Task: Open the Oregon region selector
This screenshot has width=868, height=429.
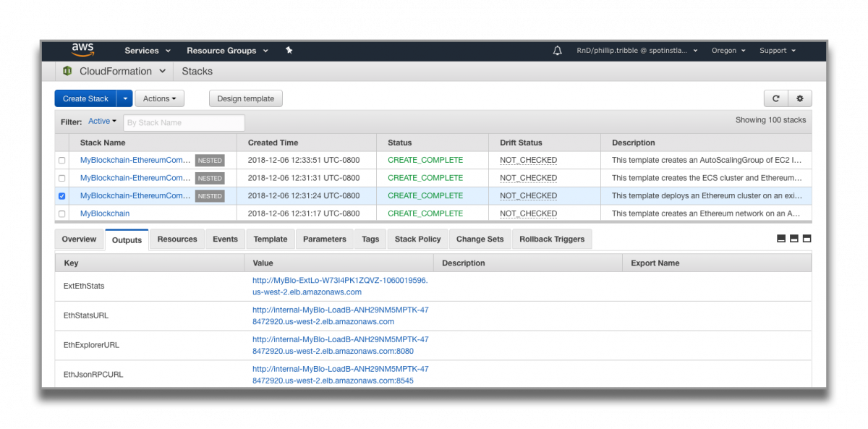Action: tap(728, 51)
